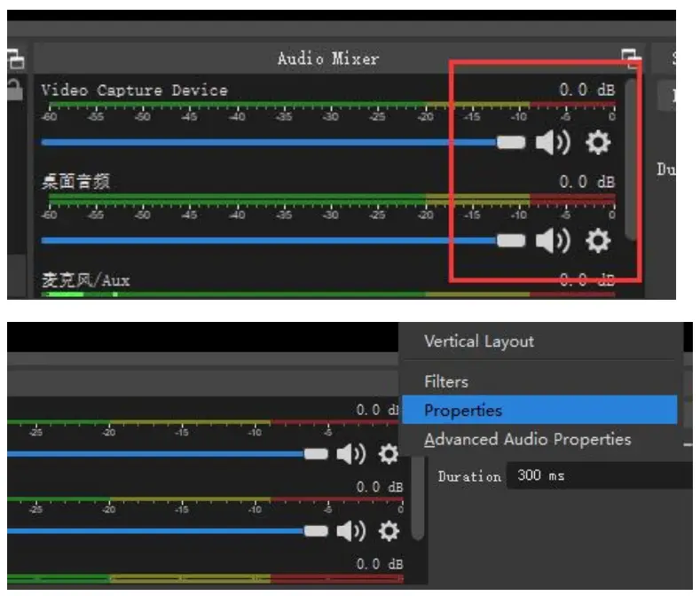This screenshot has height=596, width=700.
Task: Click the Duration label
Action: click(469, 476)
